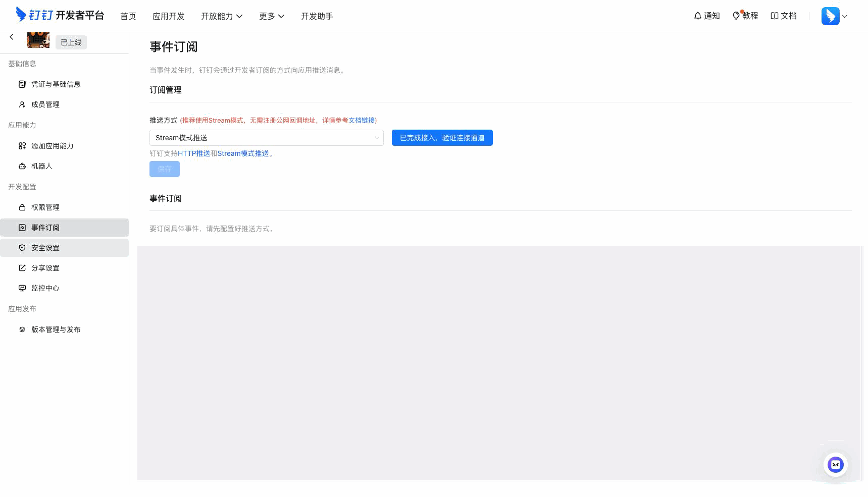The height and width of the screenshot is (497, 868).
Task: Click the 事件订阅 feed icon
Action: pyautogui.click(x=22, y=228)
